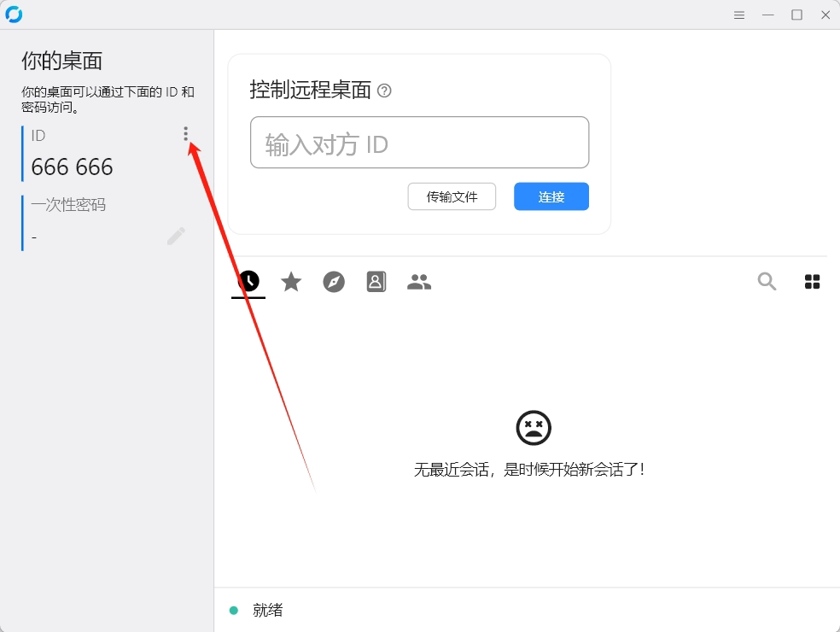Open the address book tab
Viewport: 840px width, 632px height.
(376, 282)
